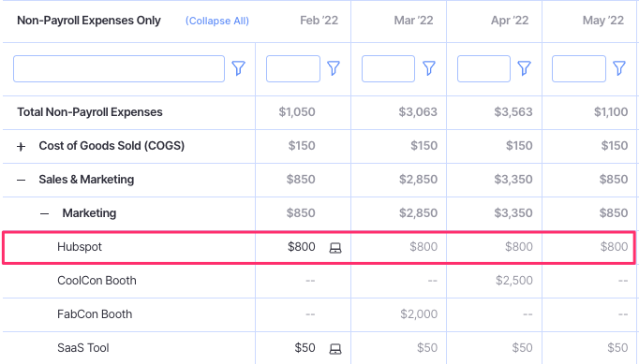Click the Cost of Goods Sold (COGS) label
This screenshot has height=364, width=639.
click(x=111, y=146)
